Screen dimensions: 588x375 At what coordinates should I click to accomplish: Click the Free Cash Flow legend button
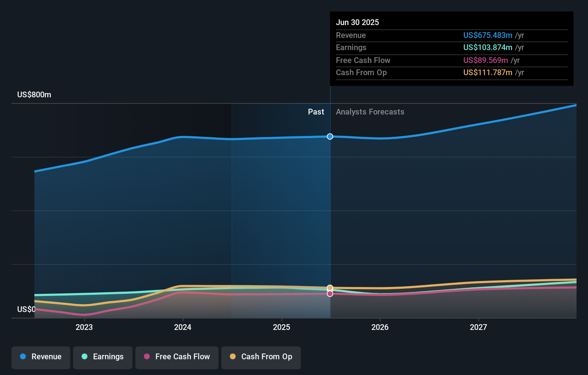[177, 357]
